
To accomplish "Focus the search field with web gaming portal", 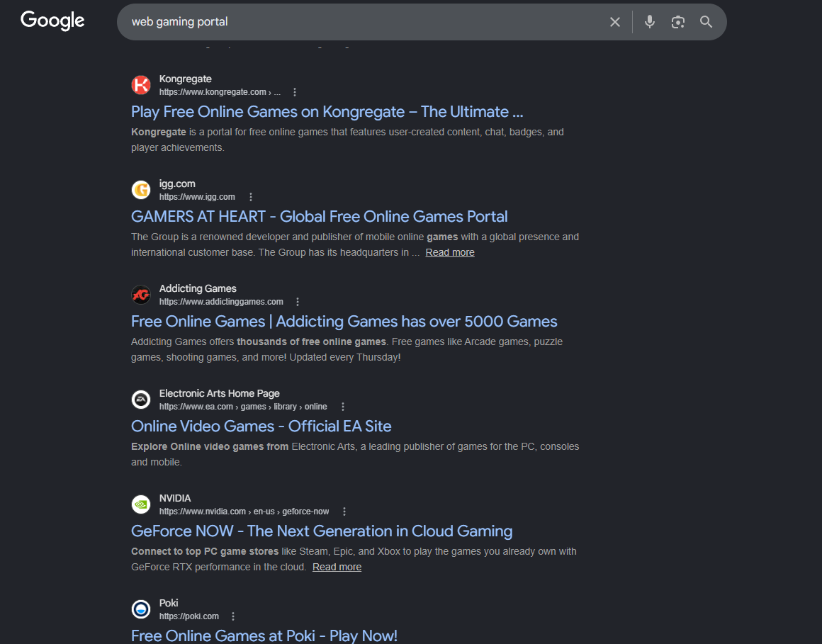I will point(361,22).
